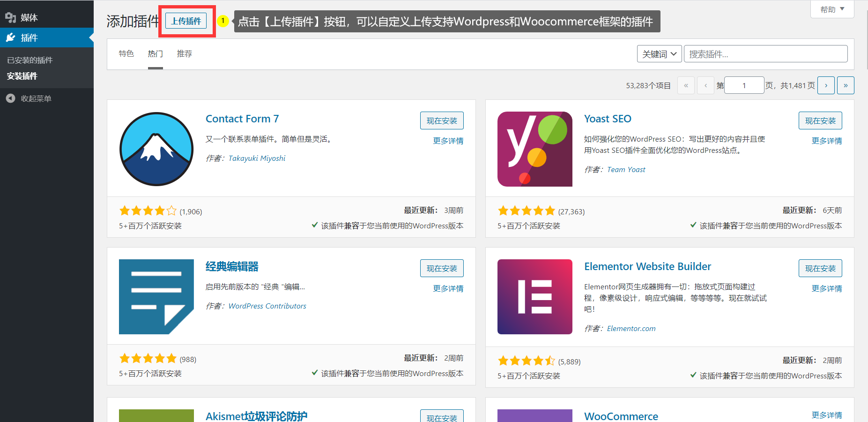Open WooCommerce title link
Image resolution: width=868 pixels, height=422 pixels.
(x=621, y=416)
